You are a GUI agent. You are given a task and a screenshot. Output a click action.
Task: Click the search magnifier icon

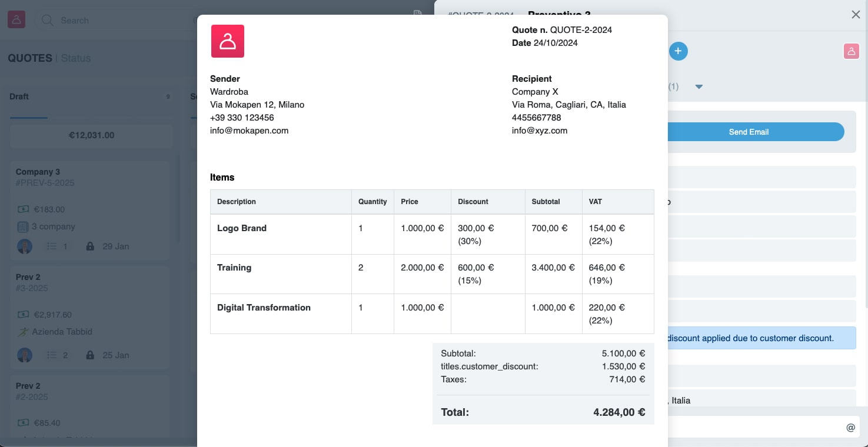pyautogui.click(x=47, y=20)
